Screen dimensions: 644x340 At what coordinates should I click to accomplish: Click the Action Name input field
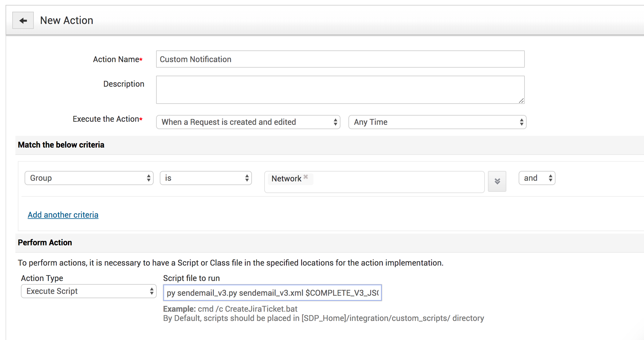click(340, 59)
